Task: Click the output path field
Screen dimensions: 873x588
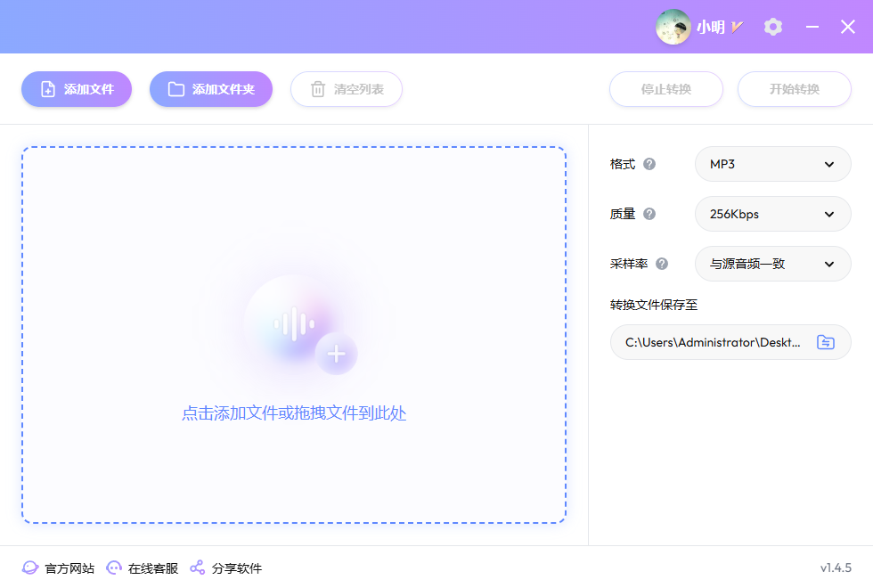Action: [x=730, y=342]
